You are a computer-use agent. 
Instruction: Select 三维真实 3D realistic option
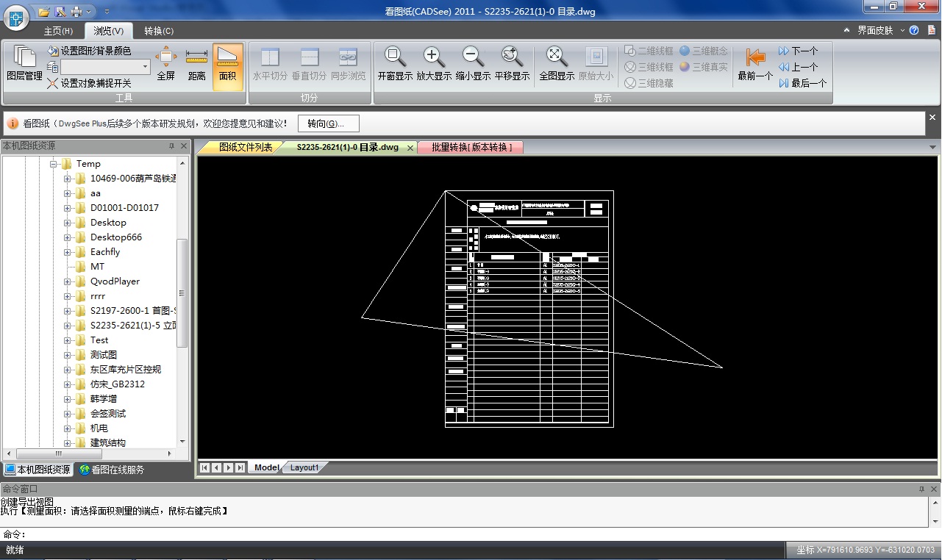pos(704,67)
